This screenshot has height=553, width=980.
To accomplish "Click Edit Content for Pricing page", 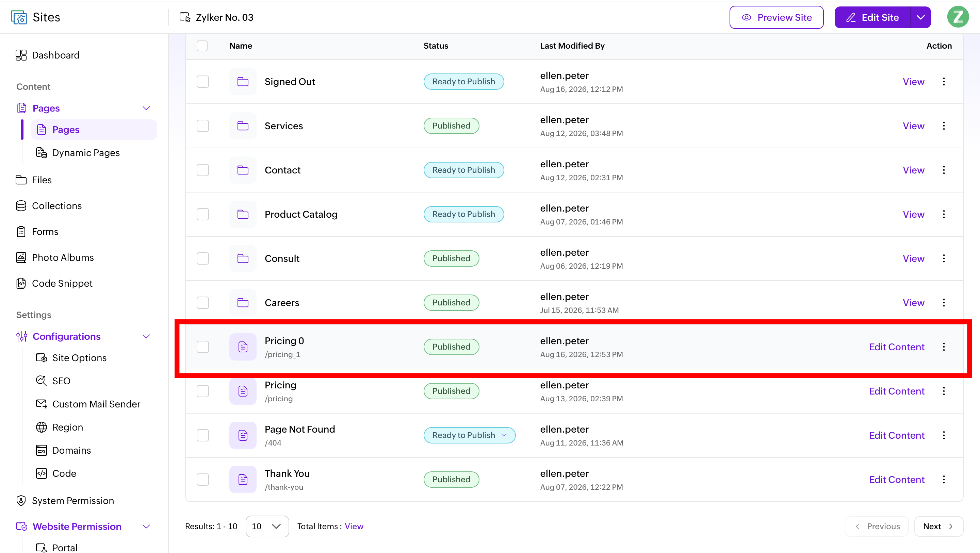I will [x=897, y=391].
